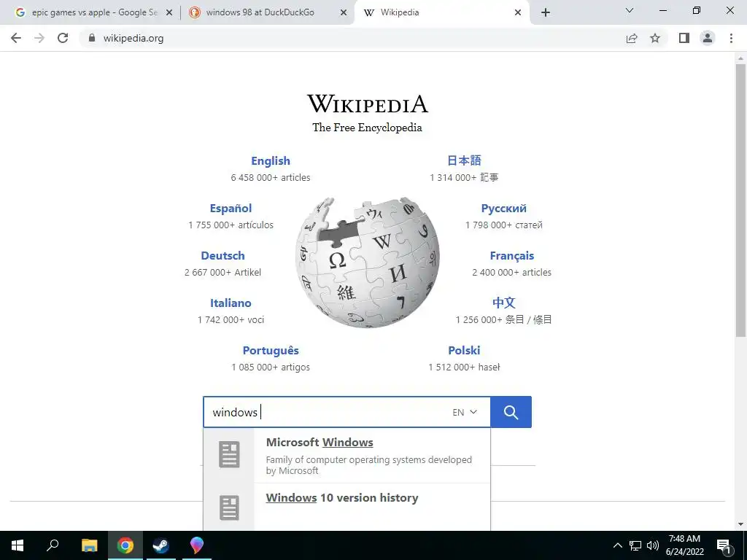Switch to the epic games vs apple tab
The height and width of the screenshot is (560, 747).
pos(93,13)
